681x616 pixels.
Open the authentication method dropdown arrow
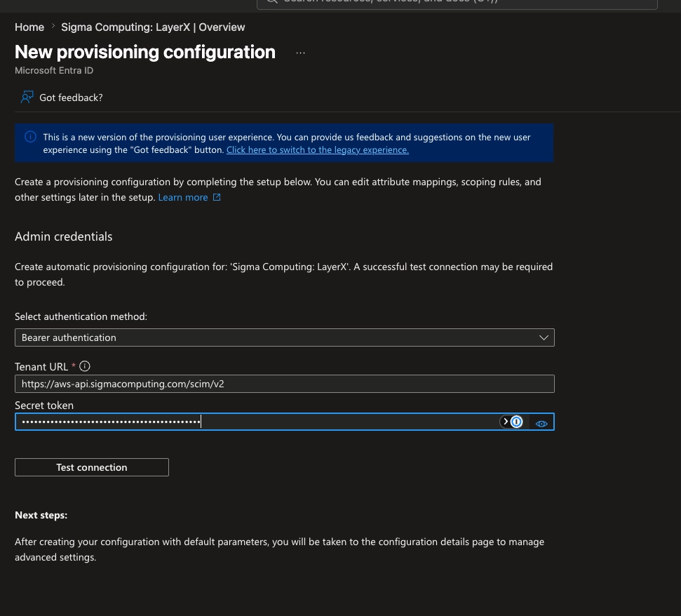coord(544,337)
